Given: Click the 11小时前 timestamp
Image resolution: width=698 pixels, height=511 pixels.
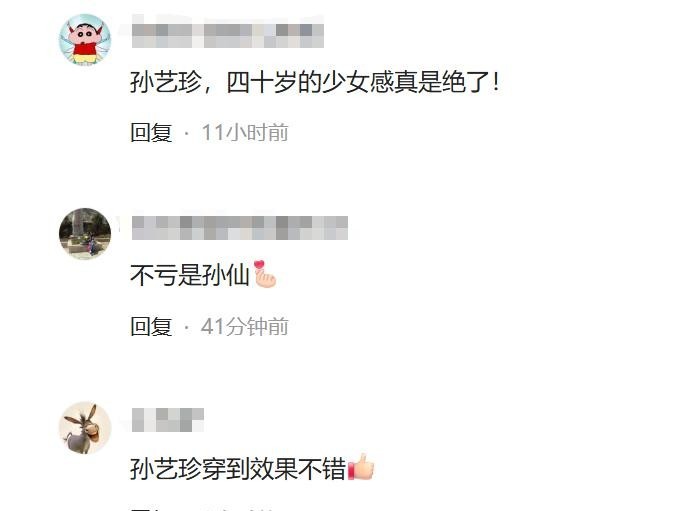Looking at the screenshot, I should (245, 132).
